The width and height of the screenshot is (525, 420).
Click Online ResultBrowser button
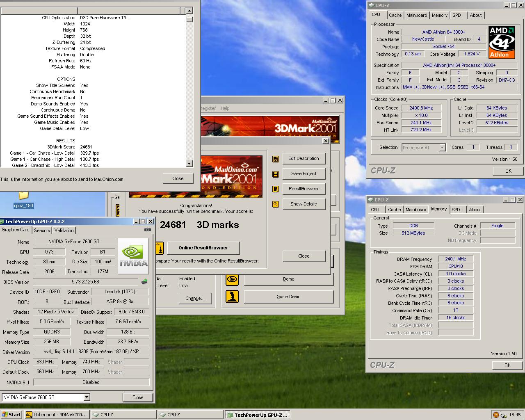203,248
